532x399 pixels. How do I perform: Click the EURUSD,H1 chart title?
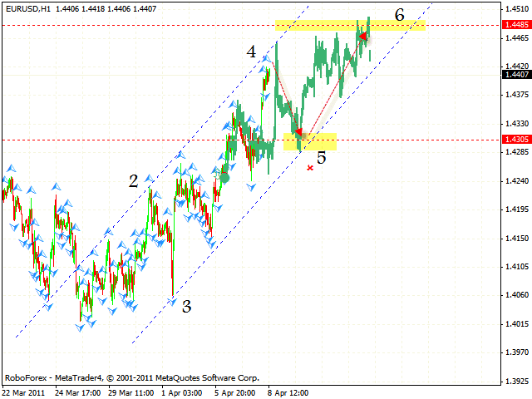pos(28,9)
